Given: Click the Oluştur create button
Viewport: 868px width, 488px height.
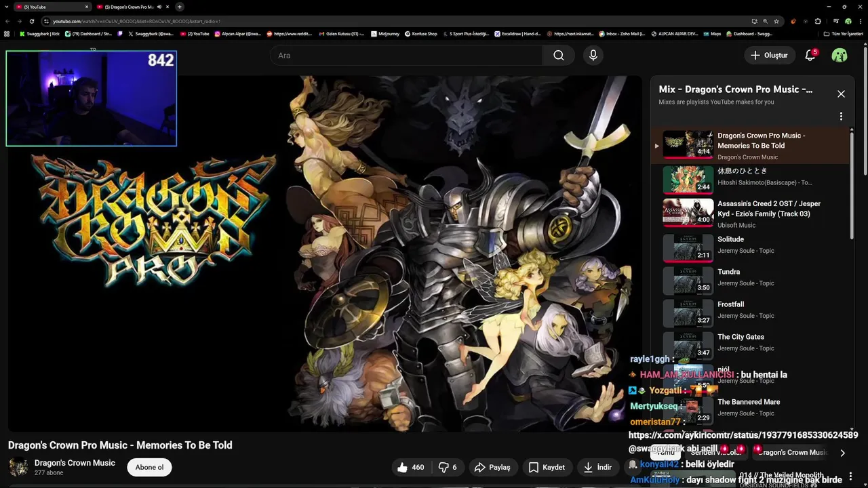Looking at the screenshot, I should 770,56.
